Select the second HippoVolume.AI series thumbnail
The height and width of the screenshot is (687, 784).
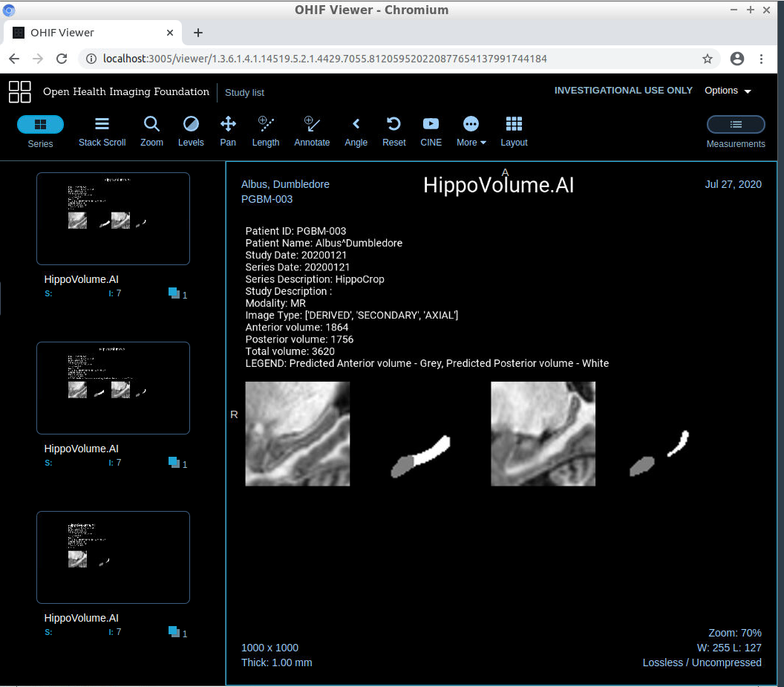pos(113,388)
